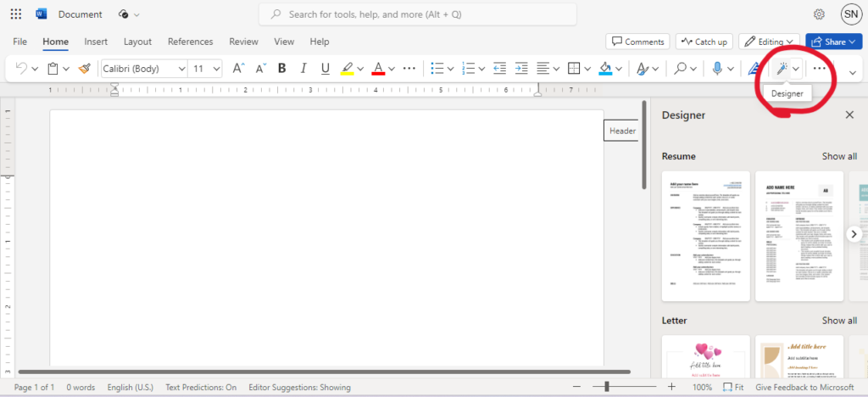Expand the Designer dropdown arrow
Image resolution: width=868 pixels, height=397 pixels.
point(795,69)
